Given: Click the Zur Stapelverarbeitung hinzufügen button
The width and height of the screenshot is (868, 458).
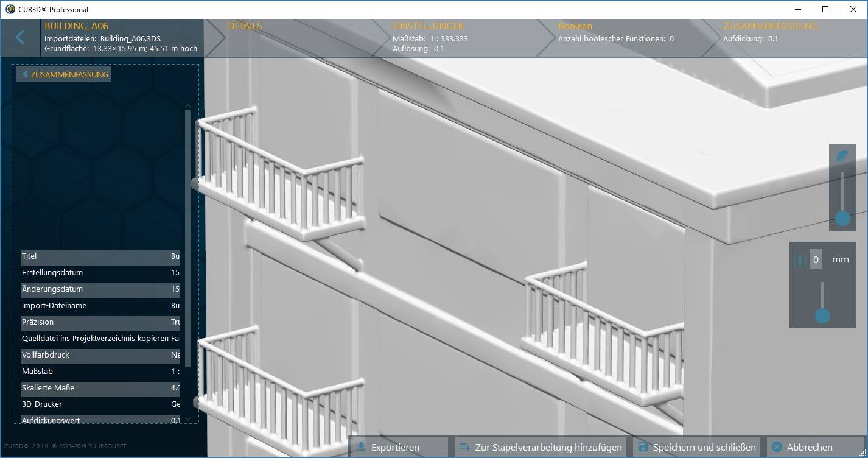Looking at the screenshot, I should (x=539, y=446).
